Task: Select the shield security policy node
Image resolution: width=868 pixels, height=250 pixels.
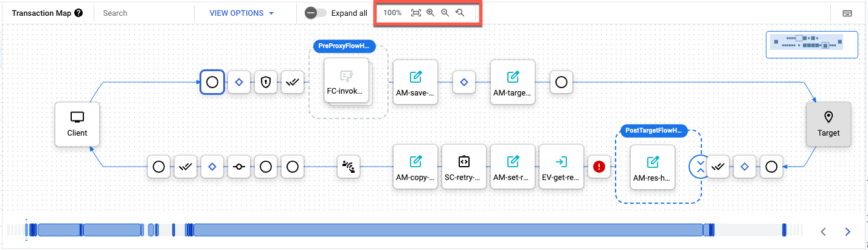Action: click(x=265, y=82)
